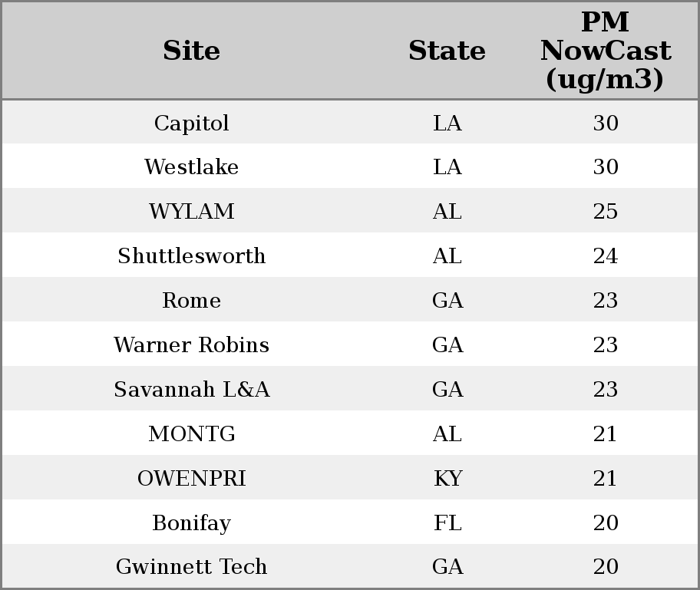Click the Savannah L&A site name

coord(191,389)
